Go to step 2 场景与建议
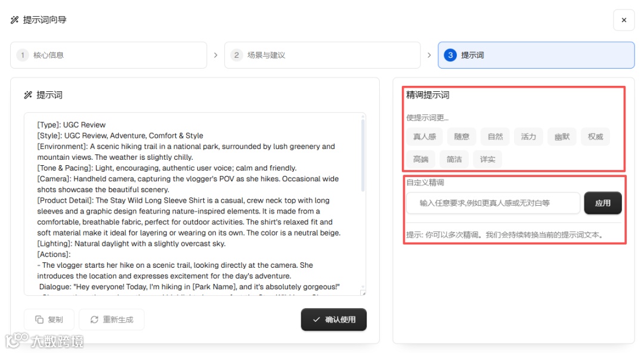The width and height of the screenshot is (644, 353). pos(323,55)
